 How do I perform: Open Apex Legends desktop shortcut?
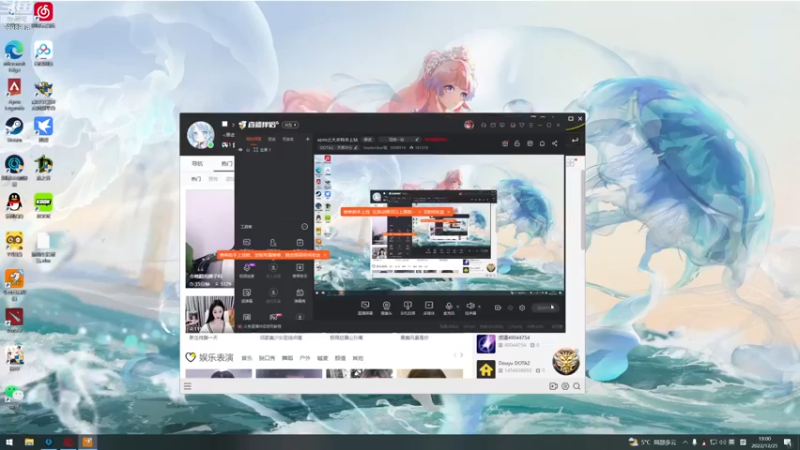(14, 94)
